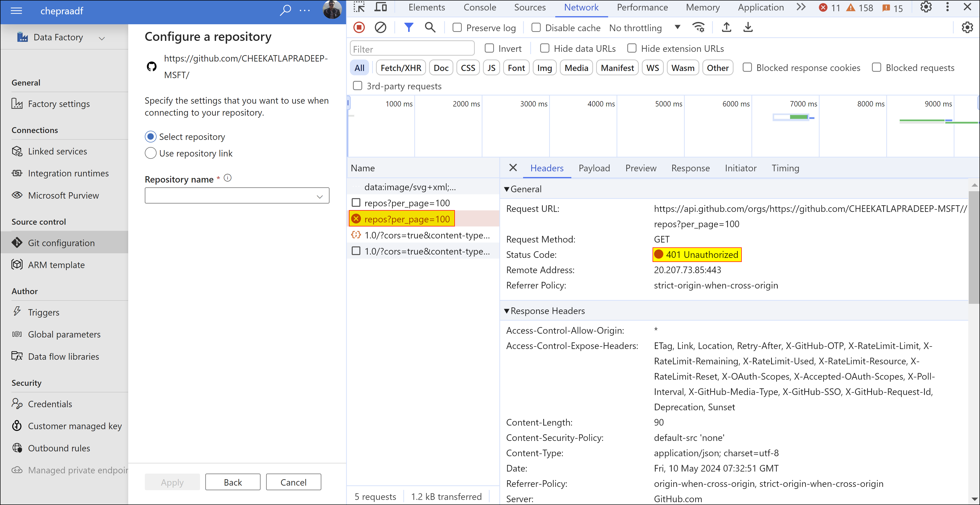Click the failed request red error icon

356,219
